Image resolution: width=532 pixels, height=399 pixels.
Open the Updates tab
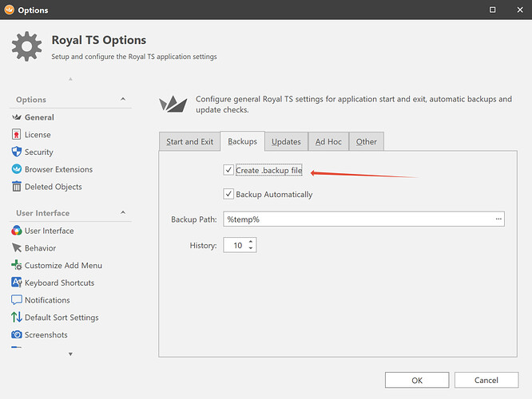click(286, 142)
